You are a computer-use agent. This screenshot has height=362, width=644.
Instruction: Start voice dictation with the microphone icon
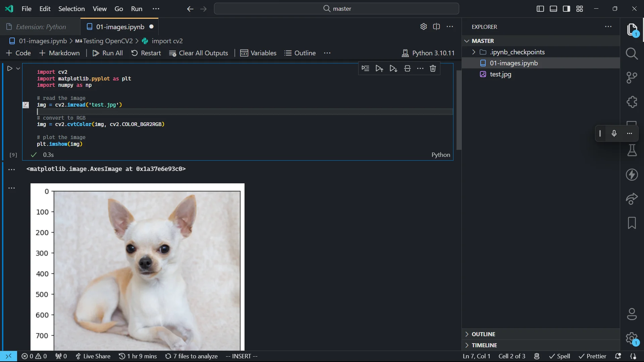pyautogui.click(x=614, y=133)
